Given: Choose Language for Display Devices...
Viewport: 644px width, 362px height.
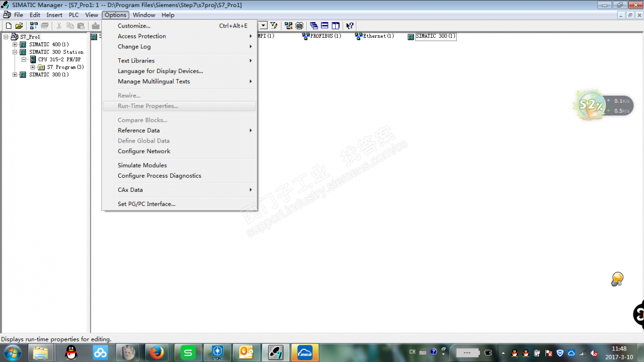Looking at the screenshot, I should point(179,71).
